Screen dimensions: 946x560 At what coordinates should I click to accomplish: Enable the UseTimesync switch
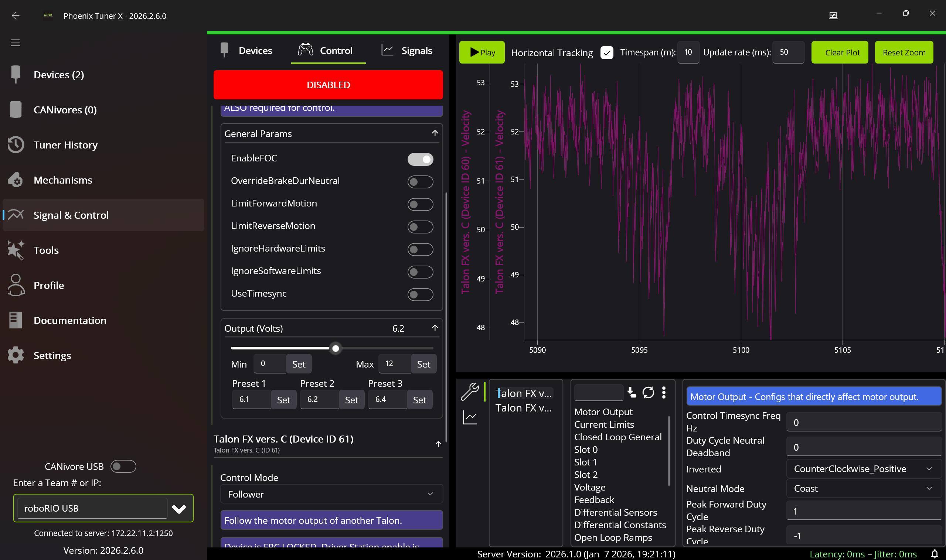(420, 294)
